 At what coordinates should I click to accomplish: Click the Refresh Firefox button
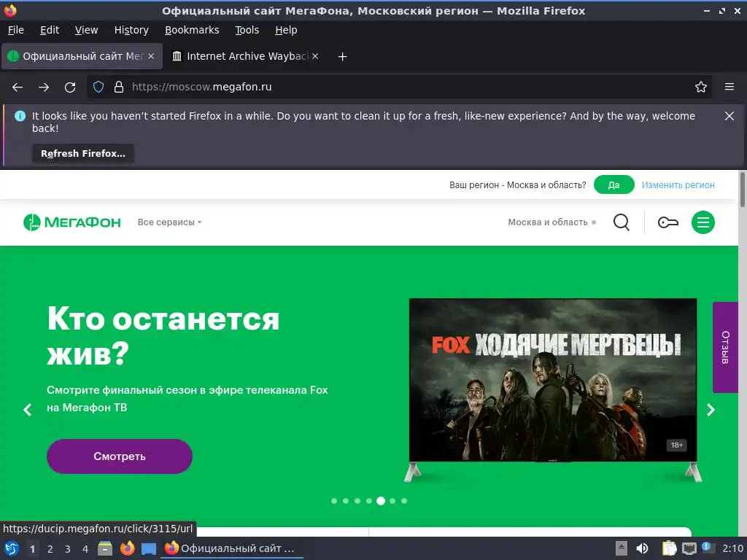[83, 153]
